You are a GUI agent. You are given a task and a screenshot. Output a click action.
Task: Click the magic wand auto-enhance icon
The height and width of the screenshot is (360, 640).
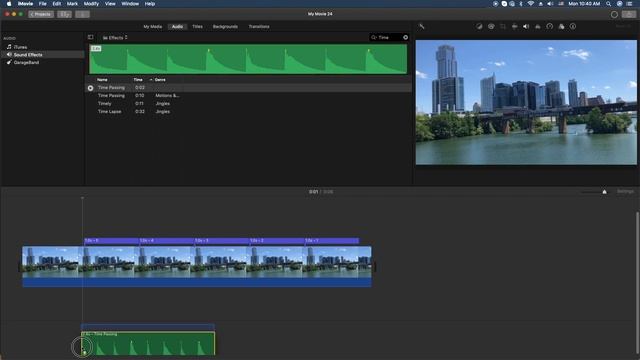(x=422, y=27)
